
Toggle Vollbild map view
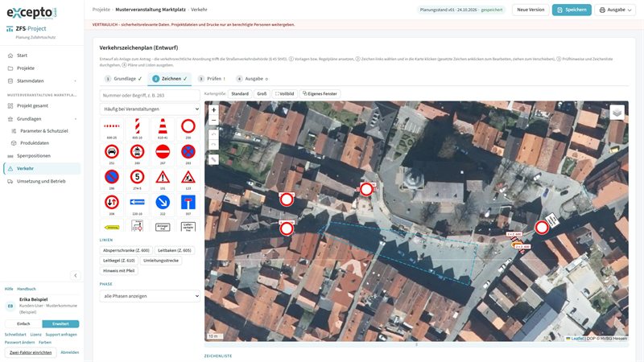[x=285, y=93]
